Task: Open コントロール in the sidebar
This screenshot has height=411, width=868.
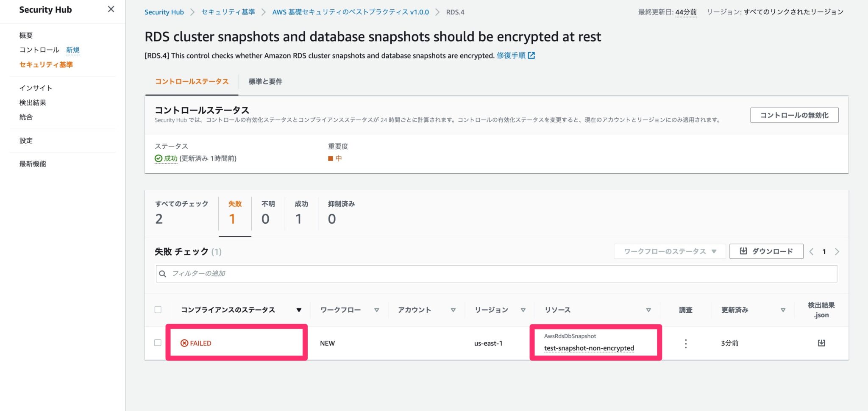Action: (x=39, y=50)
